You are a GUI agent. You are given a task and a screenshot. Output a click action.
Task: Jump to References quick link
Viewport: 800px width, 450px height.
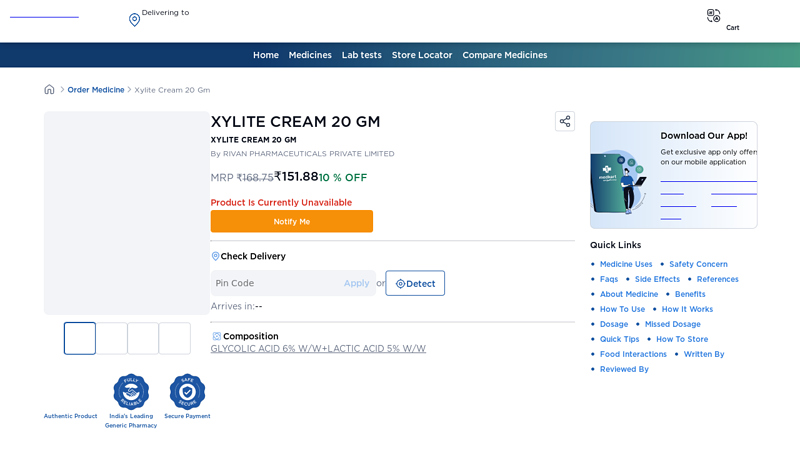pyautogui.click(x=717, y=279)
